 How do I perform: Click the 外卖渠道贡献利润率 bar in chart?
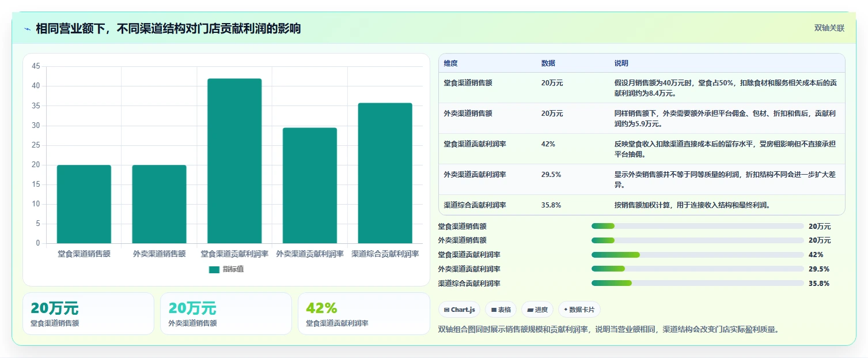point(310,186)
